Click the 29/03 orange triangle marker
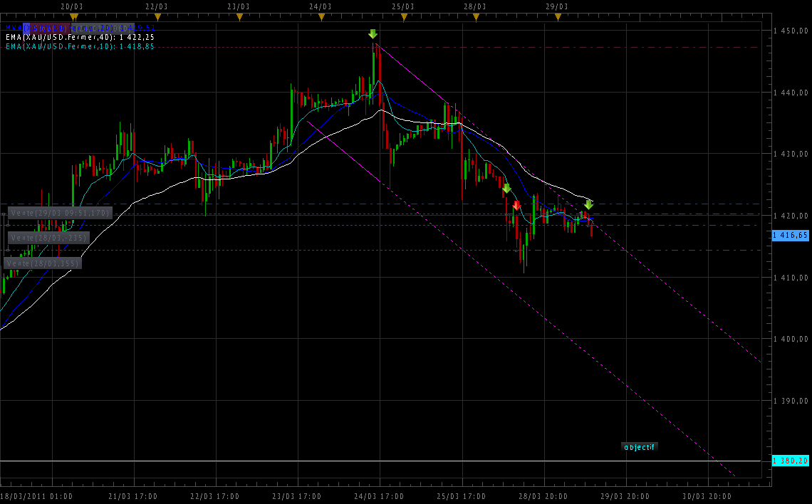 coord(558,16)
